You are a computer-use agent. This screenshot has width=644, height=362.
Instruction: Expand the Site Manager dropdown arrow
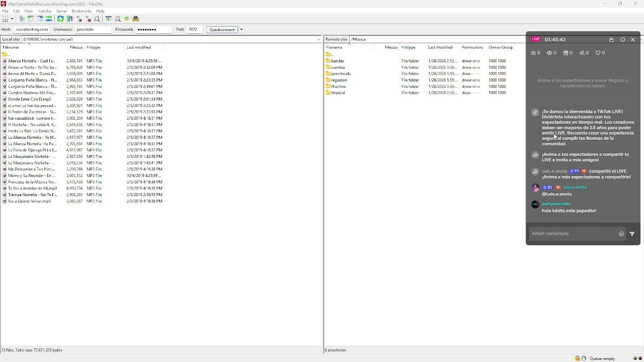(12, 19)
